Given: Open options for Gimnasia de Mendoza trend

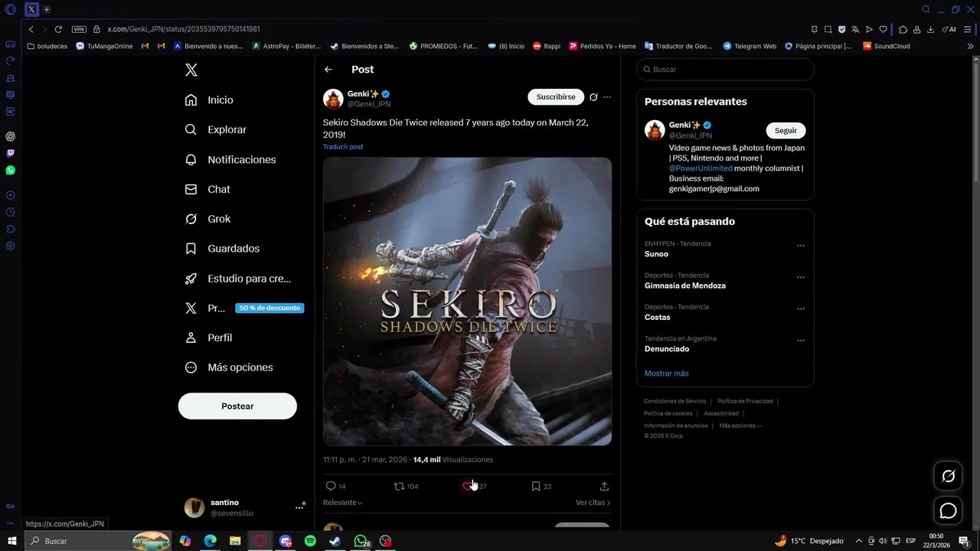Looking at the screenshot, I should tap(801, 277).
